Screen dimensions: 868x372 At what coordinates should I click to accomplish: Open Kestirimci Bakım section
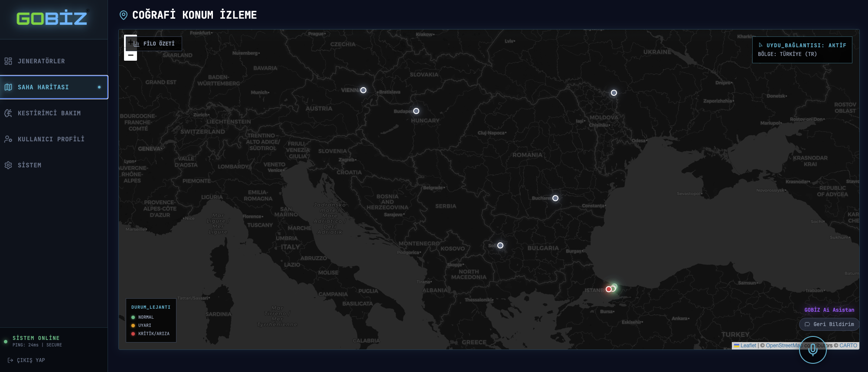49,113
